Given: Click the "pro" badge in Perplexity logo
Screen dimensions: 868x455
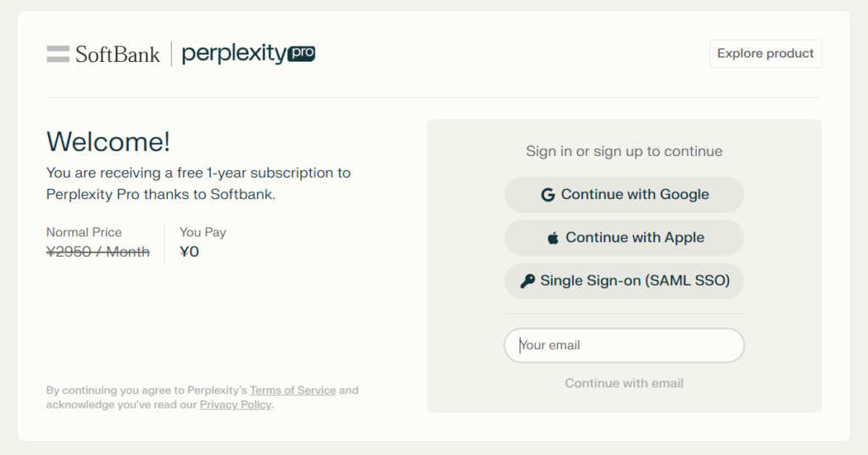Looking at the screenshot, I should point(302,53).
